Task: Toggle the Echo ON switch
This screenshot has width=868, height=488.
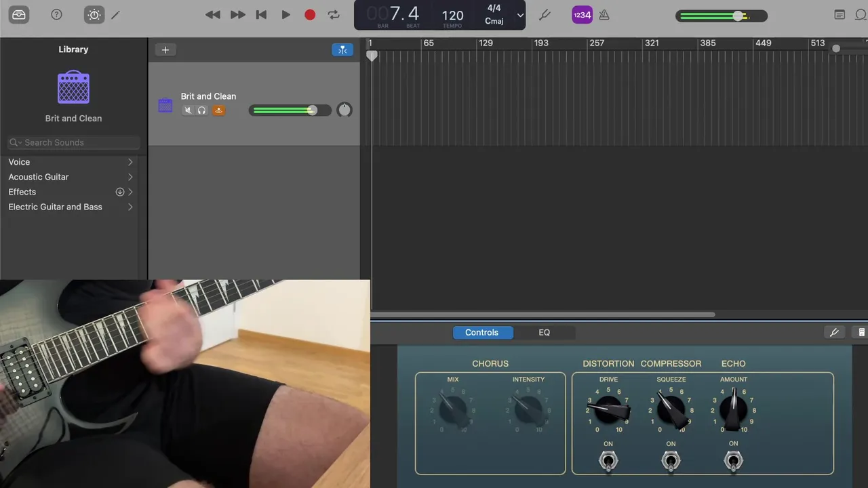Action: 733,462
